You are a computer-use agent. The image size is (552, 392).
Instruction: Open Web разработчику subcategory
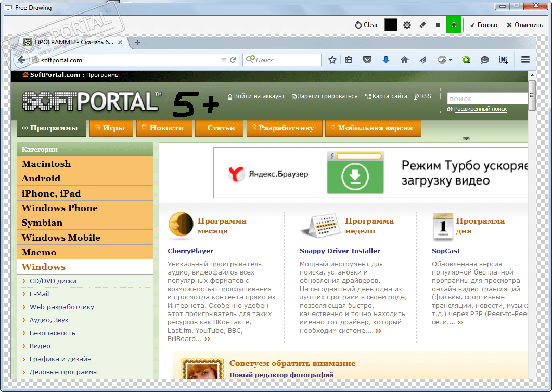[61, 307]
